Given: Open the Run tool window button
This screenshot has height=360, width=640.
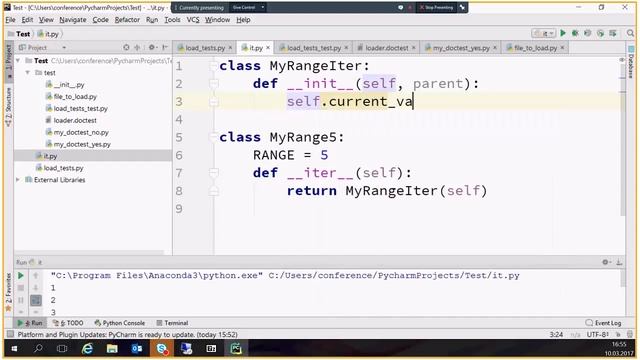Looking at the screenshot, I should click(x=30, y=323).
